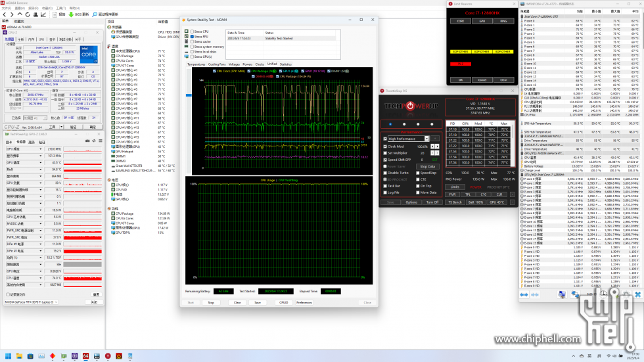
Task: Click HWiNFO left-right arrows navigation icon
Action: [524, 295]
